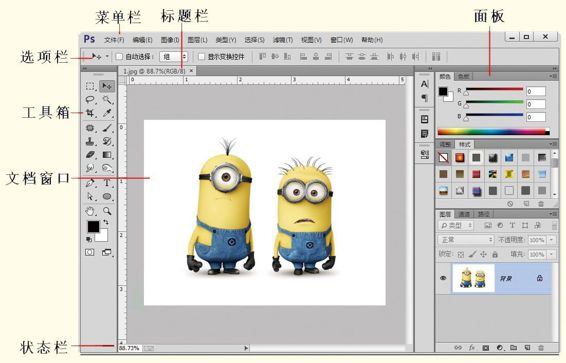Viewport: 566px width, 363px height.
Task: Filter layers by type layers
Action: click(512, 226)
